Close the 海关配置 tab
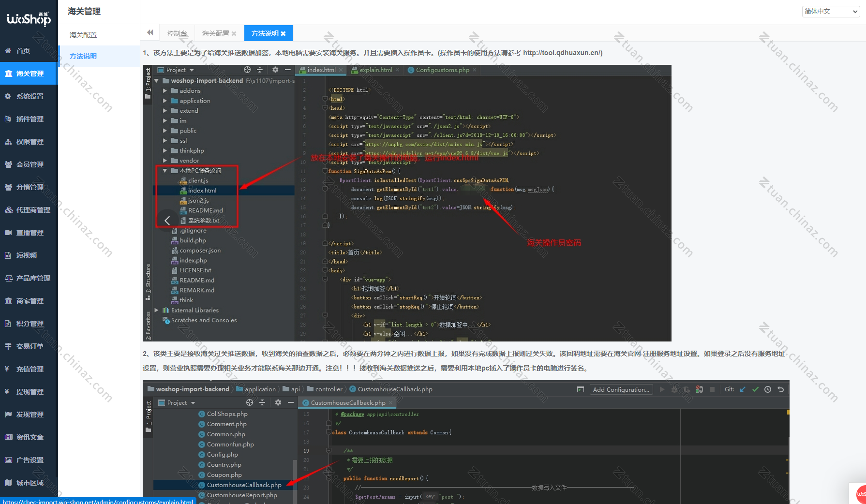The width and height of the screenshot is (866, 504). click(x=234, y=33)
